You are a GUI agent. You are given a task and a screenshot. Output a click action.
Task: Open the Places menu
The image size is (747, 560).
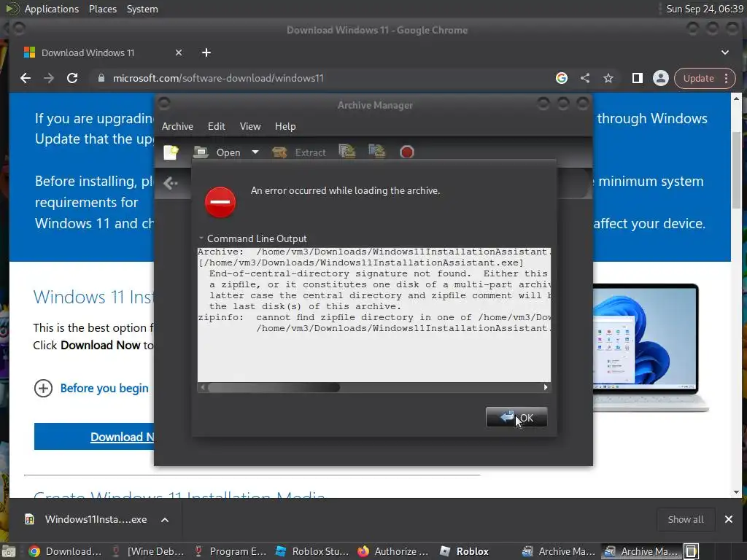(103, 9)
